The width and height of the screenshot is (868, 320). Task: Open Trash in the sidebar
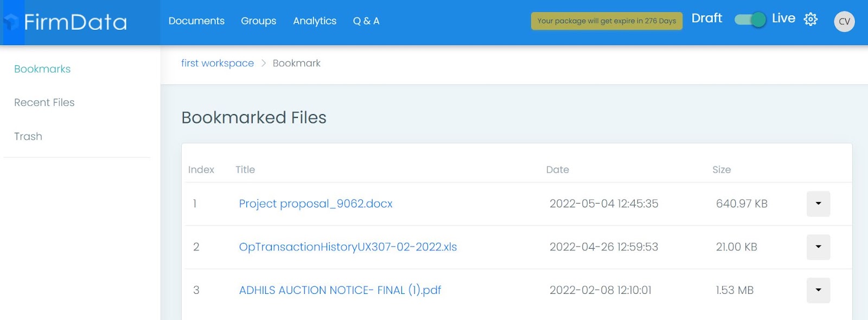28,136
